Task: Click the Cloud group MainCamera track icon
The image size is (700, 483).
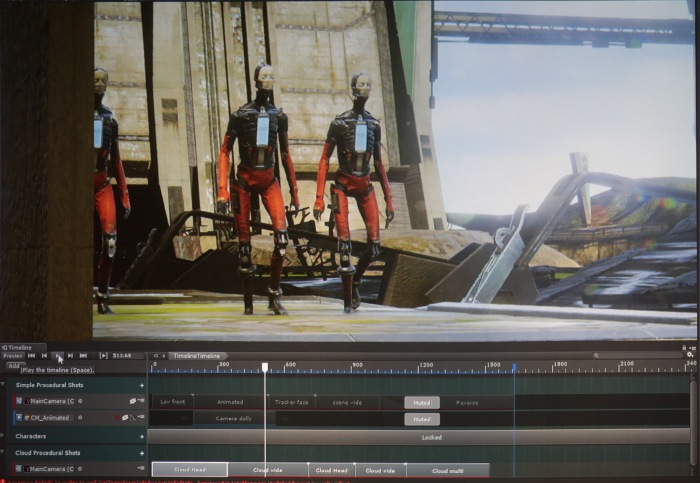Action: pos(19,469)
